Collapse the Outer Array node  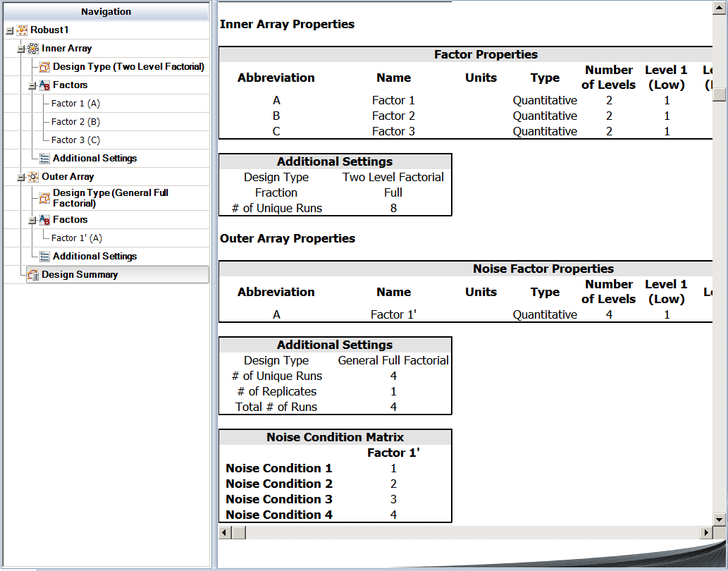[21, 178]
